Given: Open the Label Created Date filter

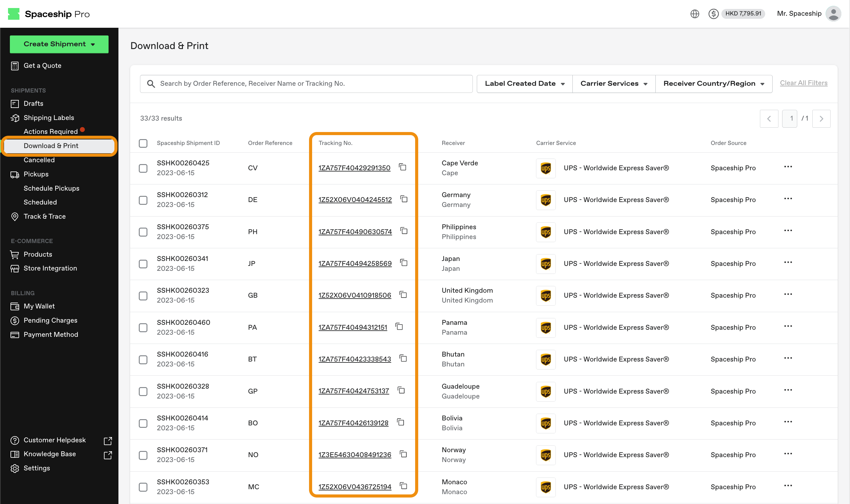Looking at the screenshot, I should 524,84.
